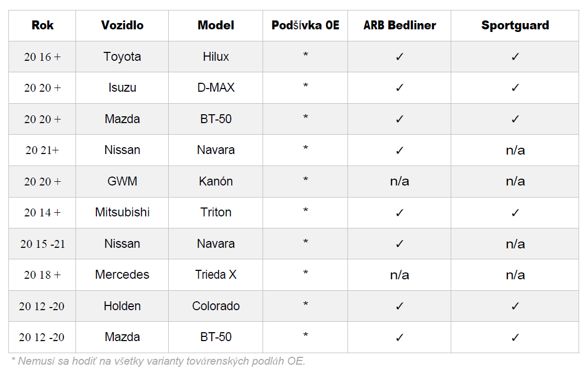Click the Triton model cell
Image resolution: width=588 pixels, height=372 pixels.
tap(215, 212)
